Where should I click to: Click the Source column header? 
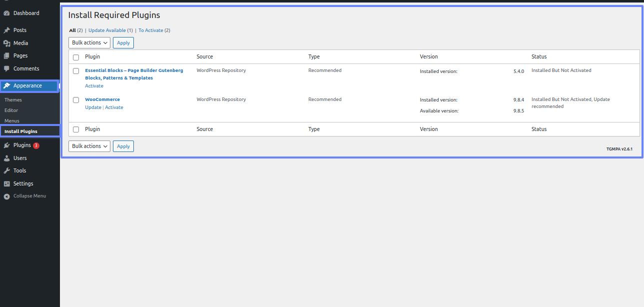click(205, 57)
